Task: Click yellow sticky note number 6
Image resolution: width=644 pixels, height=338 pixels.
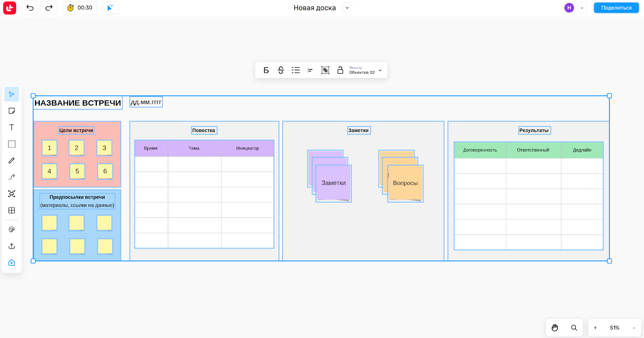Action: click(x=105, y=171)
